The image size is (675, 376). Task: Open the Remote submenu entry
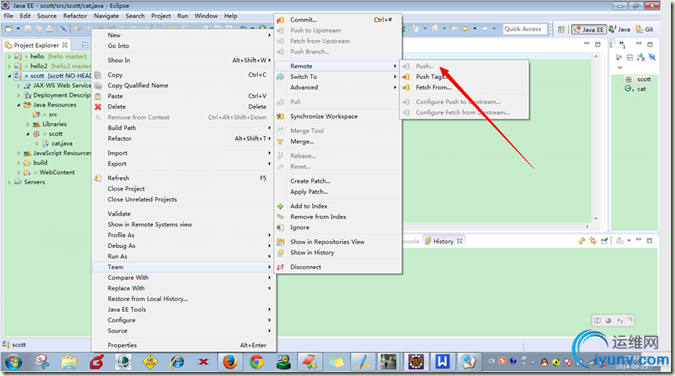point(338,66)
